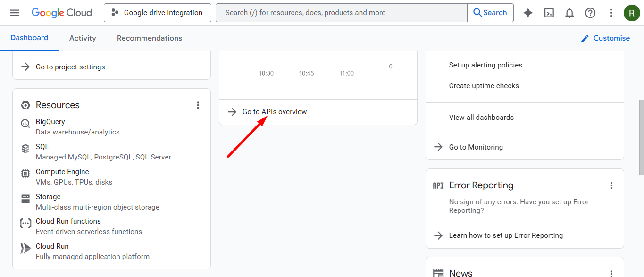Follow the Go to APIs overview link
This screenshot has width=644, height=277.
(275, 112)
